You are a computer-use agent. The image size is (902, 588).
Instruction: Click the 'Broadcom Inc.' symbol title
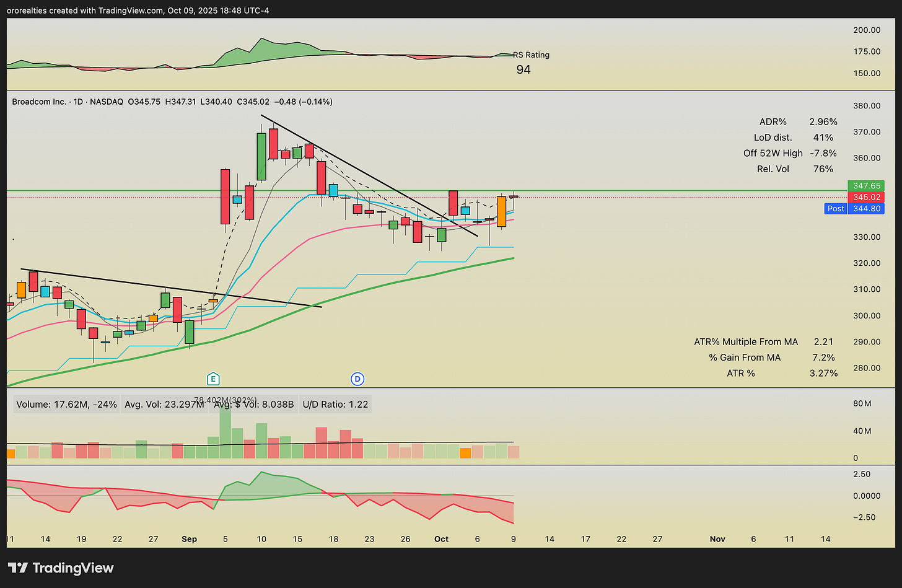coord(39,102)
